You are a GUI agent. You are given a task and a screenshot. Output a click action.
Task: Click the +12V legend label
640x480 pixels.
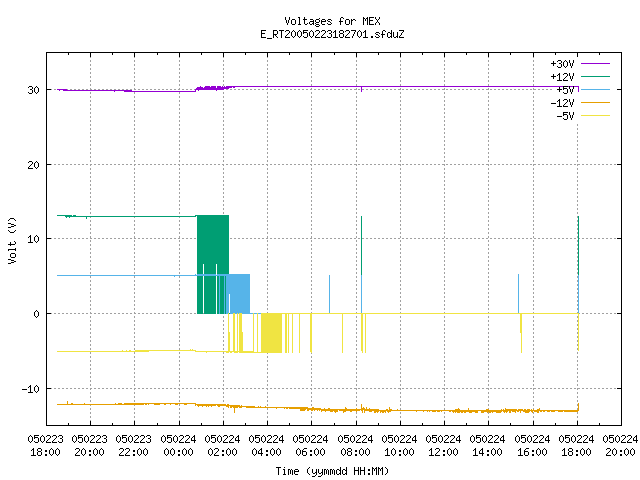562,77
